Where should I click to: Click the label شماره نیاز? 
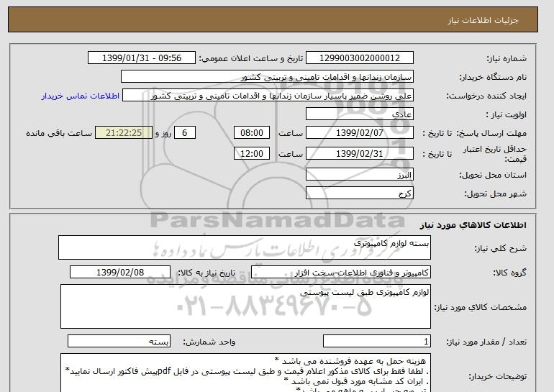pos(507,58)
